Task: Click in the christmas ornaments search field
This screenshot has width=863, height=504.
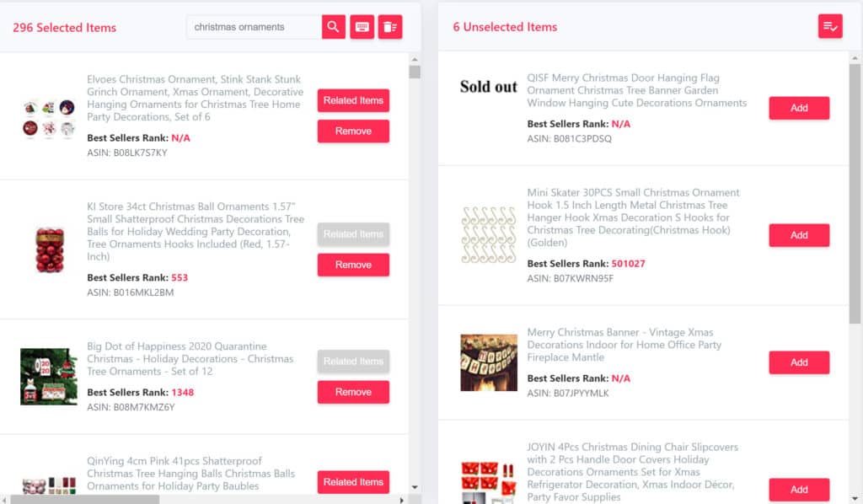Action: (x=255, y=27)
